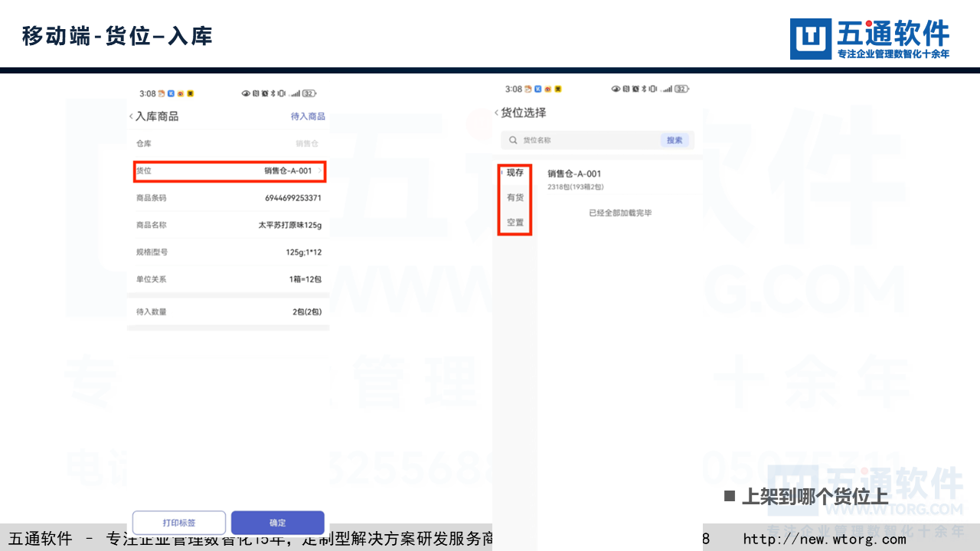The image size is (980, 551).
Task: Switch to the 空置 tab
Action: click(x=515, y=223)
